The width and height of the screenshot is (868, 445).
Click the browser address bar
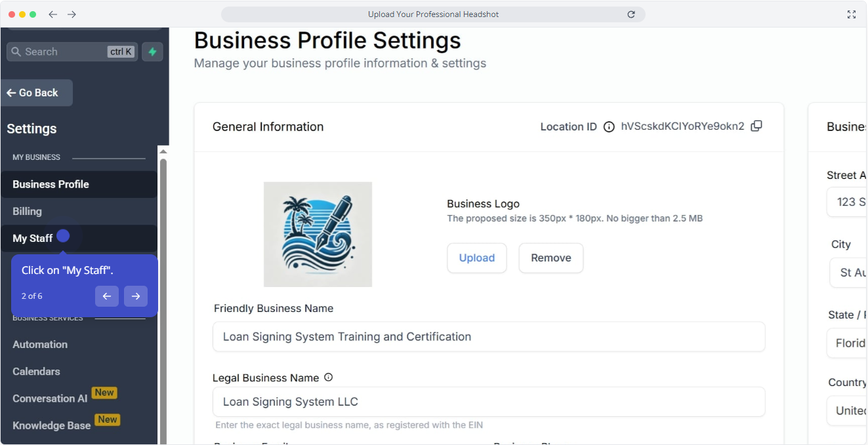pos(433,14)
